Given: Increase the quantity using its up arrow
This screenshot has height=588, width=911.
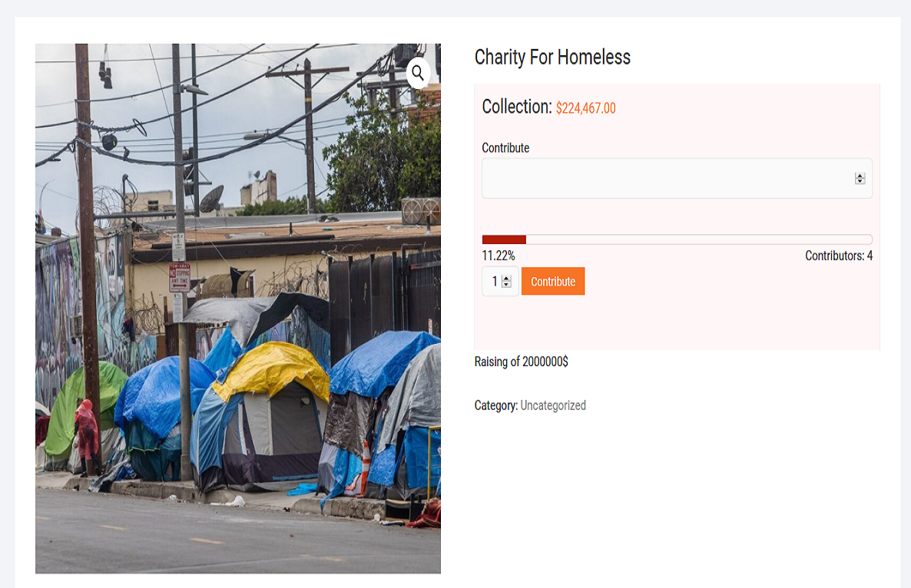Looking at the screenshot, I should click(508, 277).
